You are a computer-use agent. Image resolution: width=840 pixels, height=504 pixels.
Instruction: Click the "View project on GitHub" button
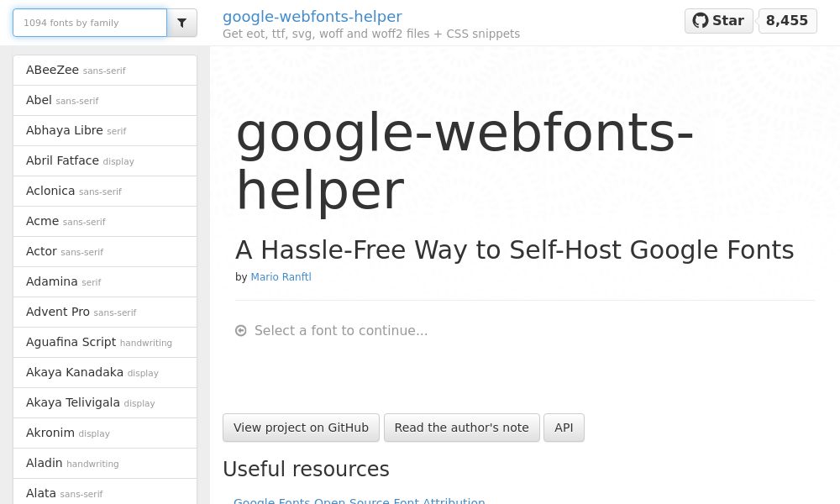(x=301, y=428)
